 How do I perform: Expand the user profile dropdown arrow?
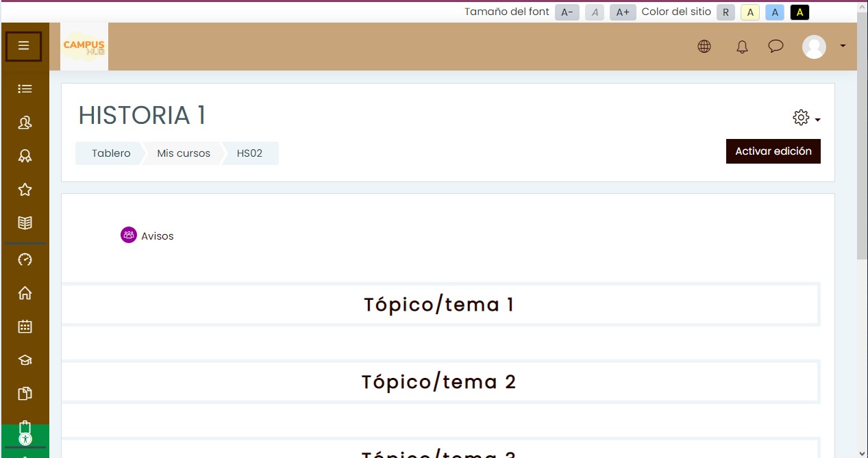(843, 46)
